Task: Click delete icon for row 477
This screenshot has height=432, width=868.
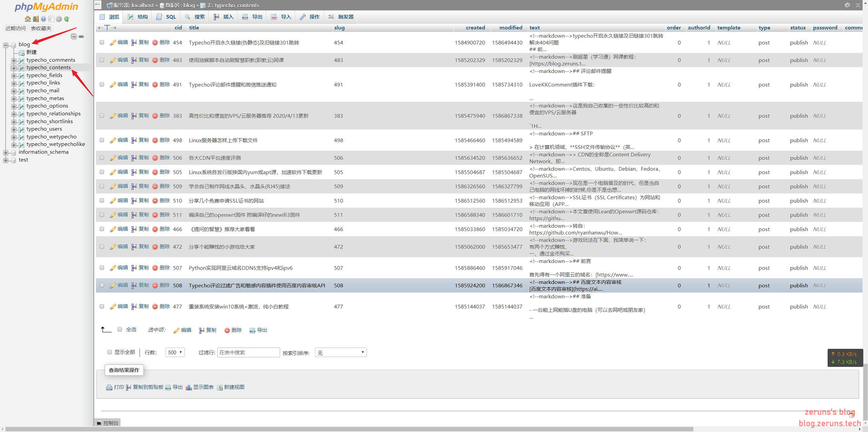Action: pos(155,306)
